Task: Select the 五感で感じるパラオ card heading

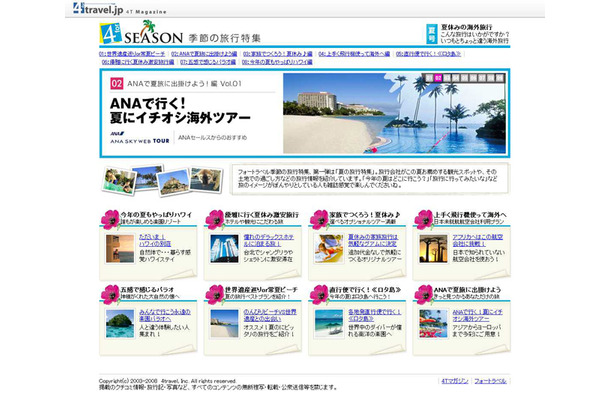Action: 147,290
